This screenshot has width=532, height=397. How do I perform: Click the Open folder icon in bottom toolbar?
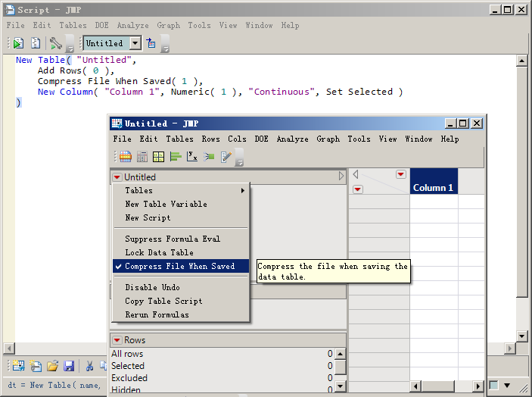click(x=52, y=365)
